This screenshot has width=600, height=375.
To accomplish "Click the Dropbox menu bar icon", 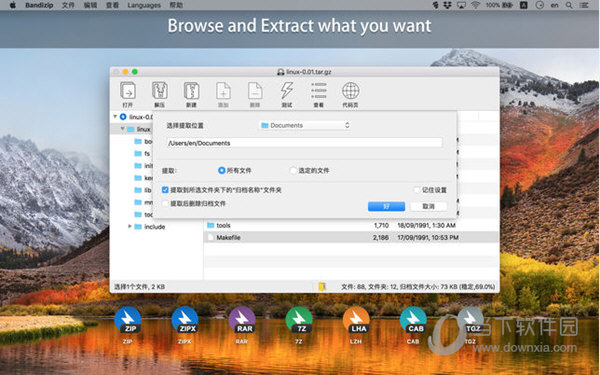I will (x=447, y=5).
